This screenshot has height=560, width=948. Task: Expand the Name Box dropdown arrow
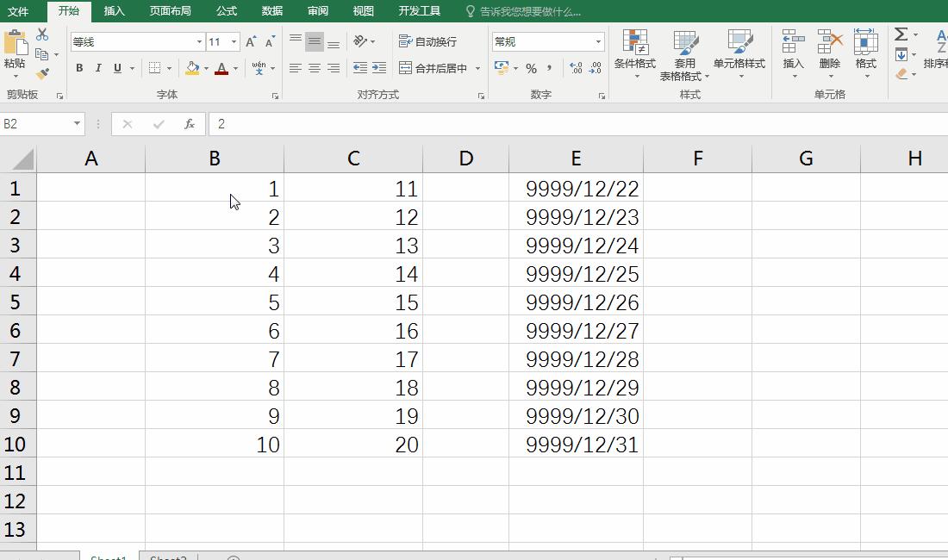pos(78,124)
